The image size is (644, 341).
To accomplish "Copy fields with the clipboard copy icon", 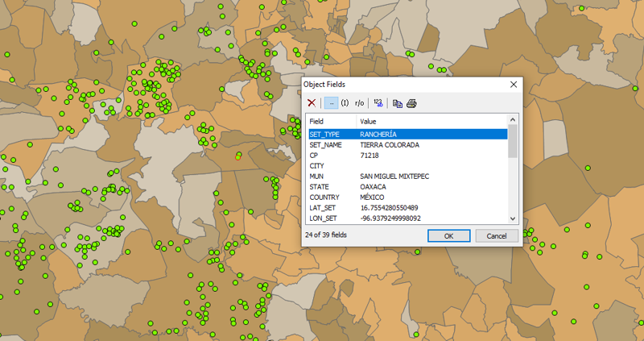I will coord(397,104).
